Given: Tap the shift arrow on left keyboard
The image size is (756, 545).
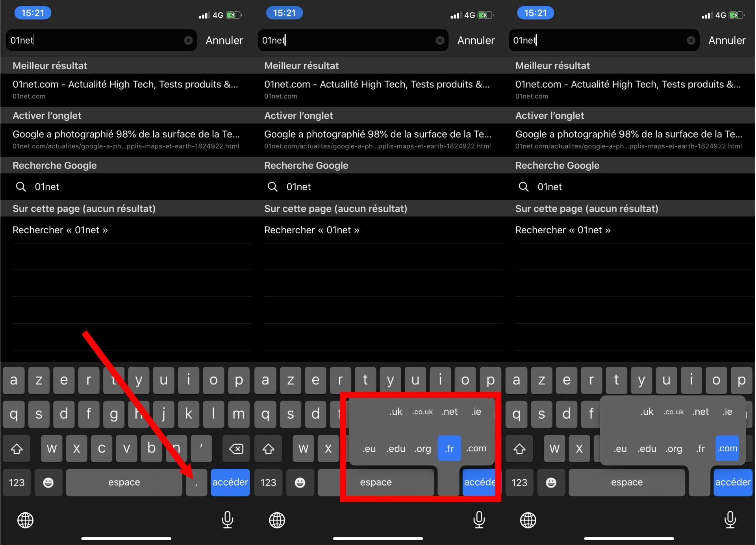Looking at the screenshot, I should tap(17, 449).
